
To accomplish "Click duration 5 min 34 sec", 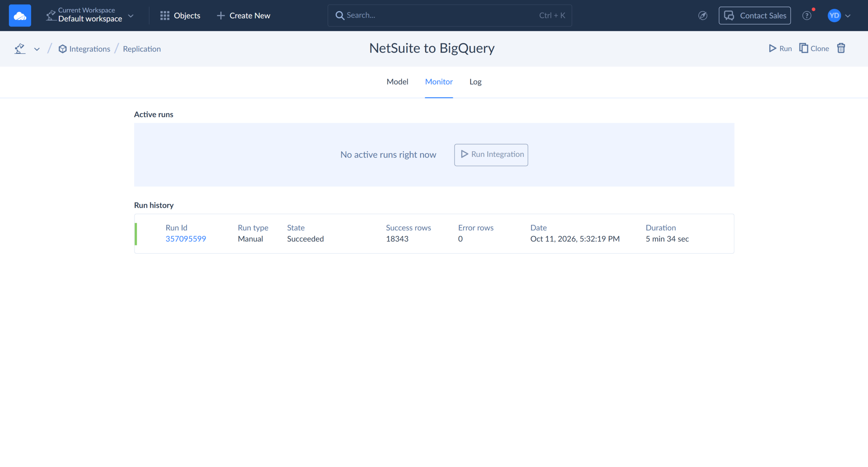I will [667, 239].
